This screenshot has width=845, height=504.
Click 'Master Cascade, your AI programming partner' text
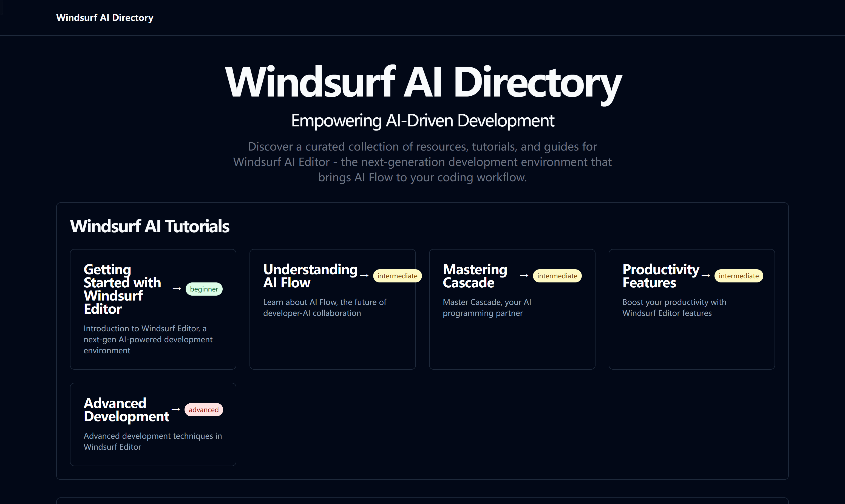click(487, 307)
